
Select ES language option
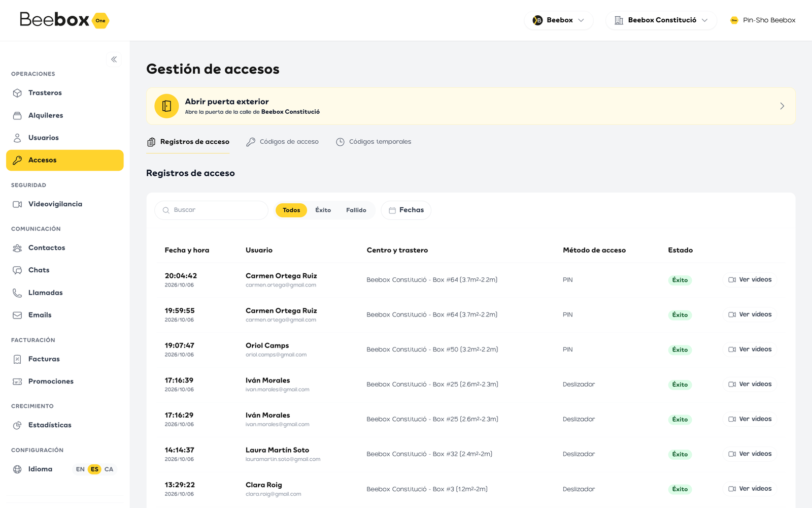(x=94, y=469)
